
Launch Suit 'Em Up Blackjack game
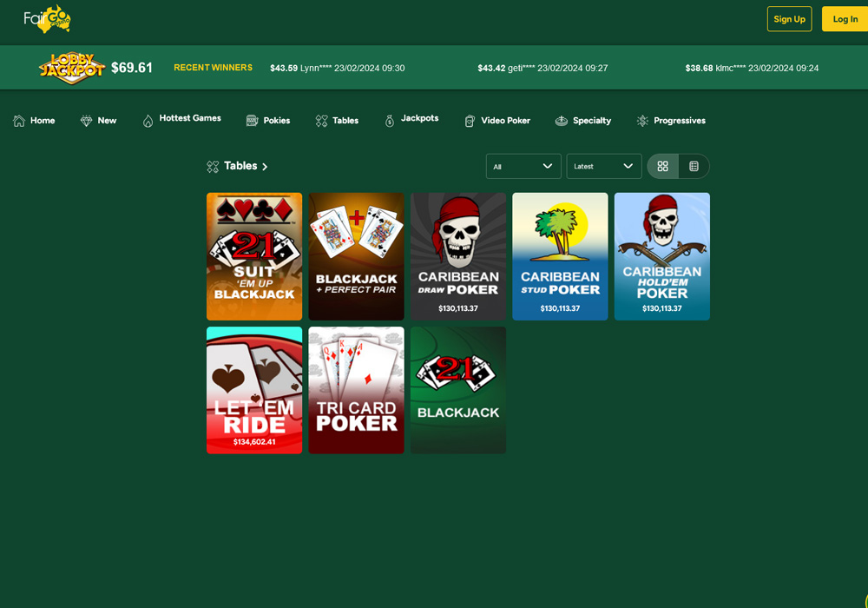(x=254, y=256)
